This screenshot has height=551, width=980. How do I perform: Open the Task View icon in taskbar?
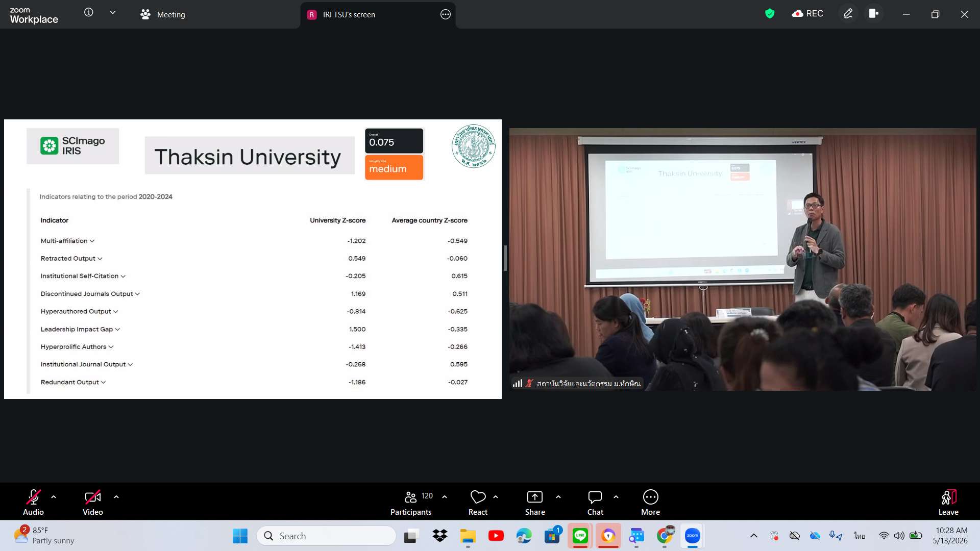411,536
